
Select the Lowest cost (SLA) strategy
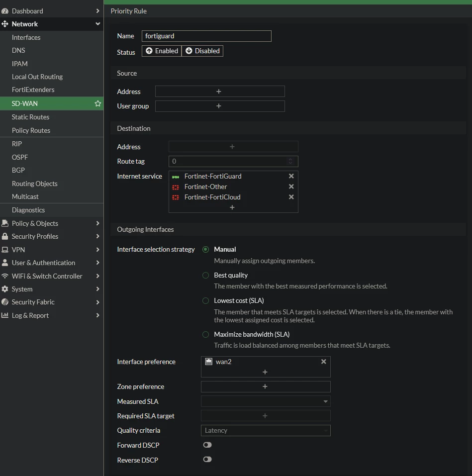coord(206,301)
